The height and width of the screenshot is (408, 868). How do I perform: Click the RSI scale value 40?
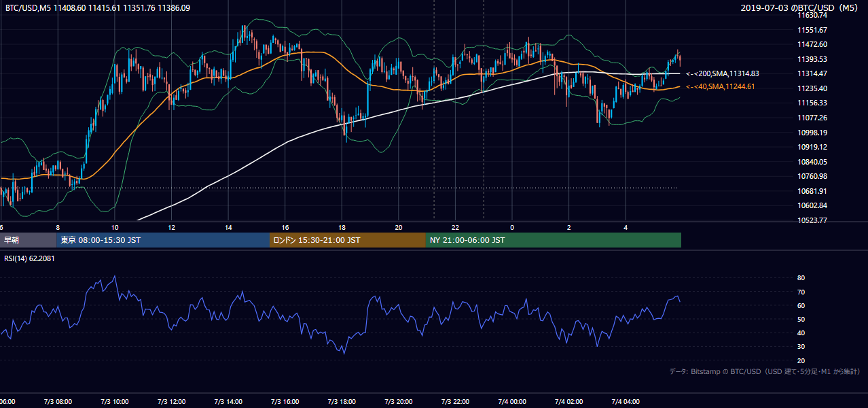tap(801, 333)
